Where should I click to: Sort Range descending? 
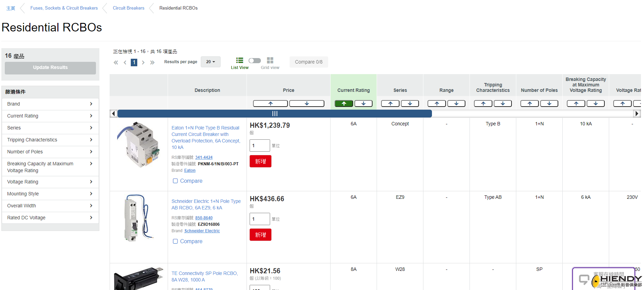coord(456,103)
